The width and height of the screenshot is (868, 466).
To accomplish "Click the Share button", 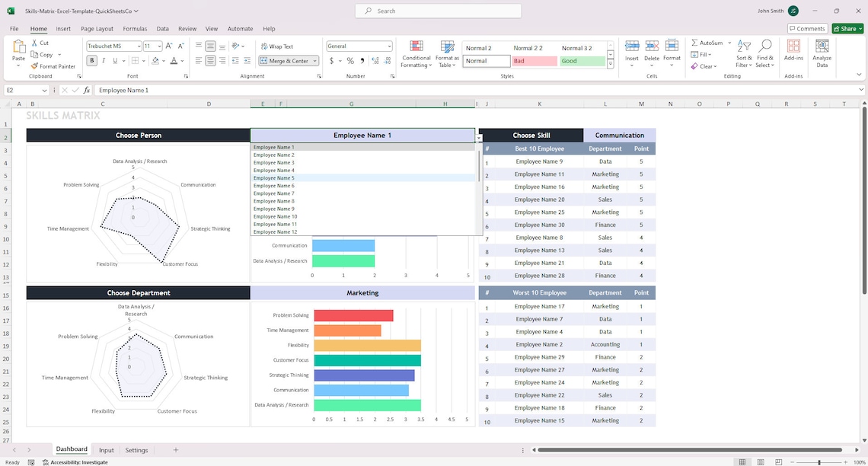I will [x=847, y=28].
